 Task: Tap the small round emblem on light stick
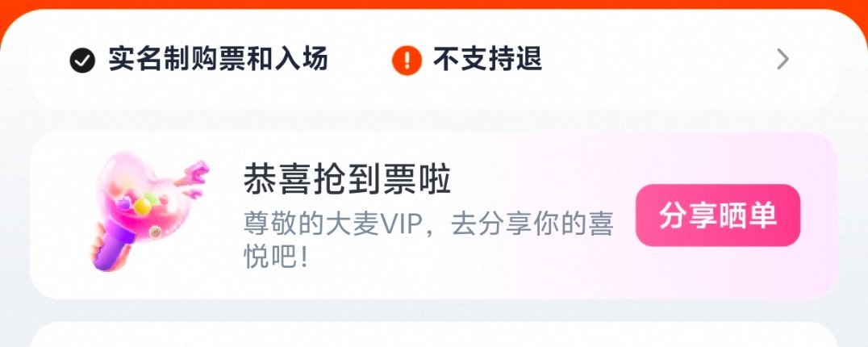tap(156, 232)
